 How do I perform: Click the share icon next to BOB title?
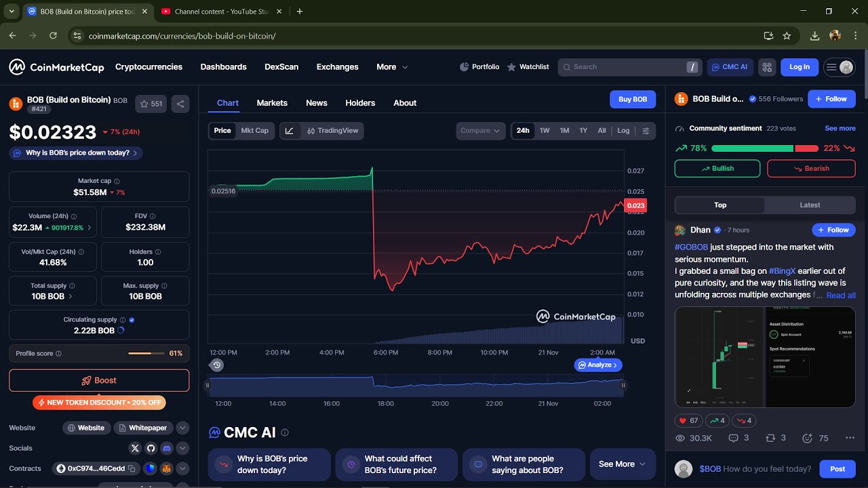[x=180, y=104]
